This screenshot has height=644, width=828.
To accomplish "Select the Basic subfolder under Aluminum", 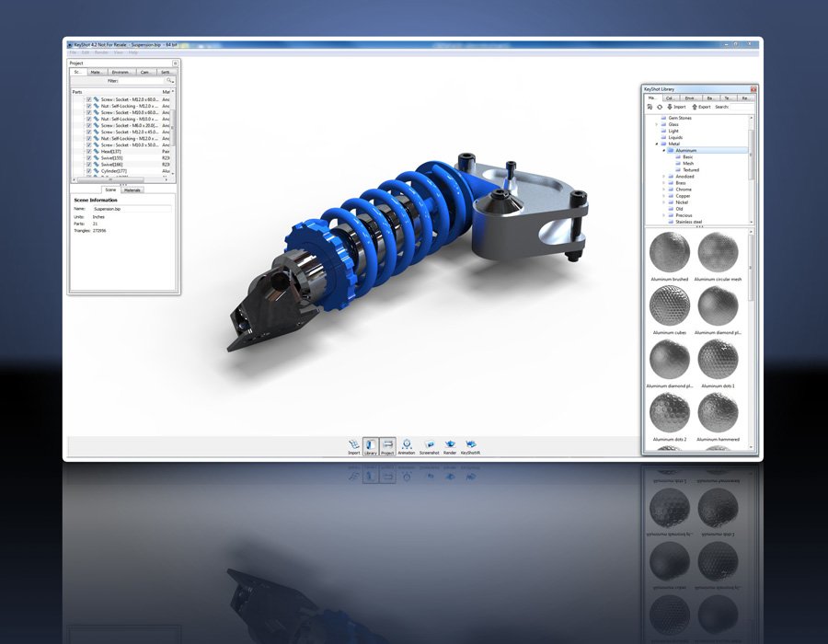I will click(x=687, y=156).
